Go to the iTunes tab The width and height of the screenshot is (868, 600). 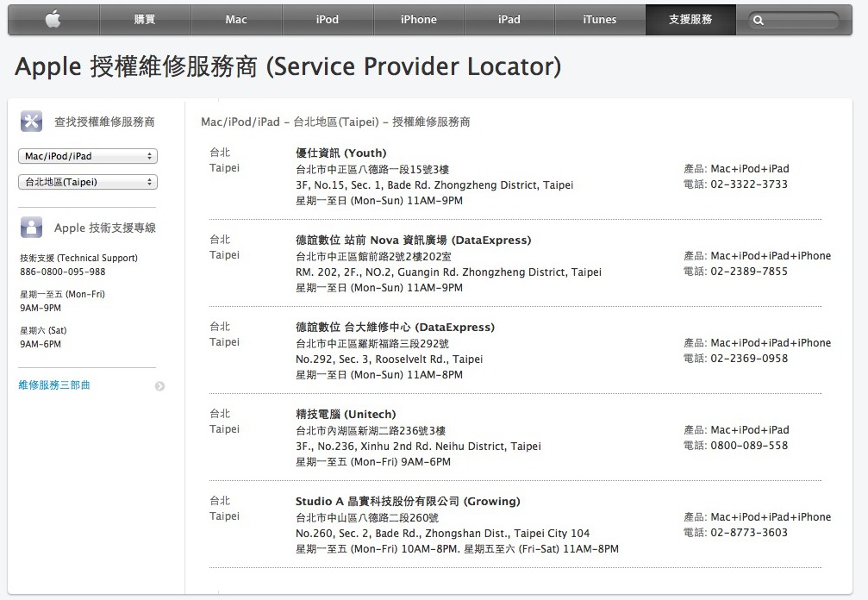tap(600, 19)
